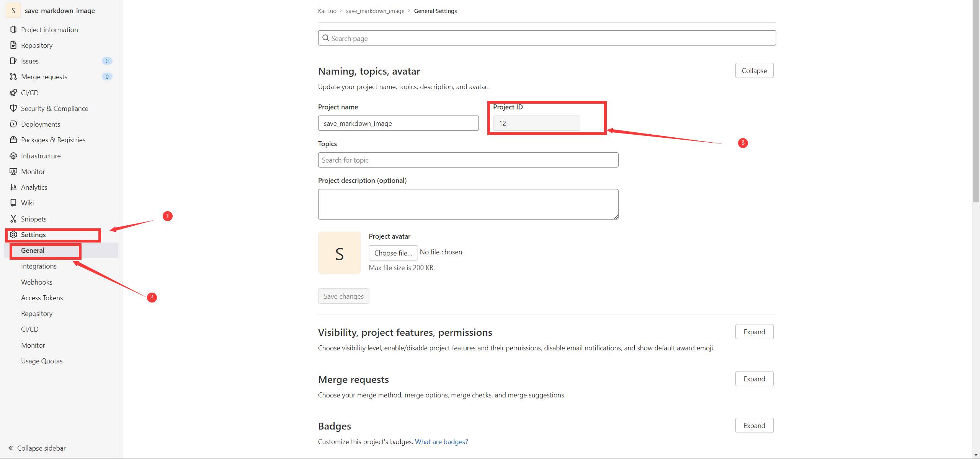980x459 pixels.
Task: Click the Merge requests sidebar icon
Action: (13, 76)
